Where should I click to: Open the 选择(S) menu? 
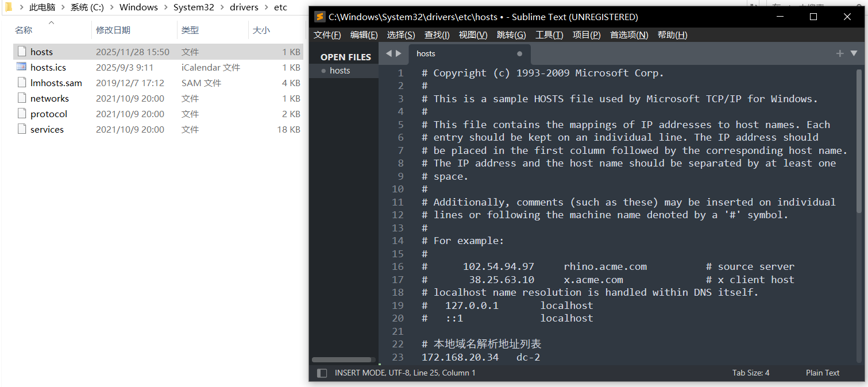tap(401, 35)
